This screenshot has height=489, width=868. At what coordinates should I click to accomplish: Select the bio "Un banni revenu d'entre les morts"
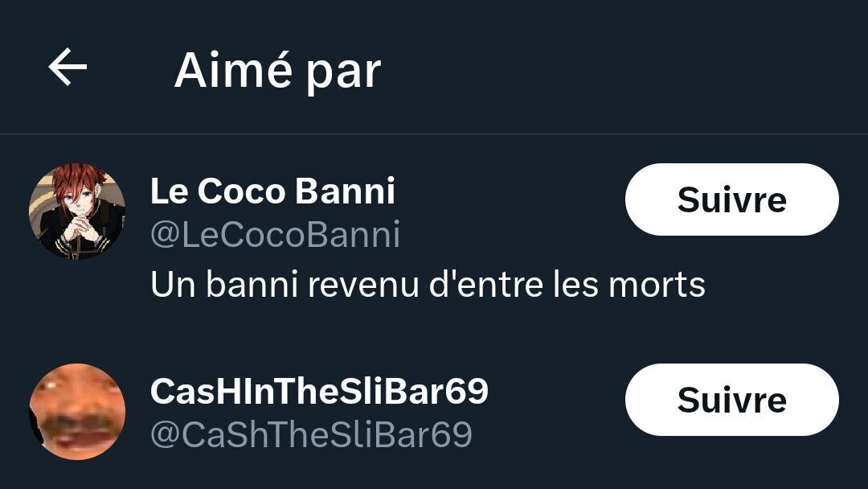click(x=428, y=284)
